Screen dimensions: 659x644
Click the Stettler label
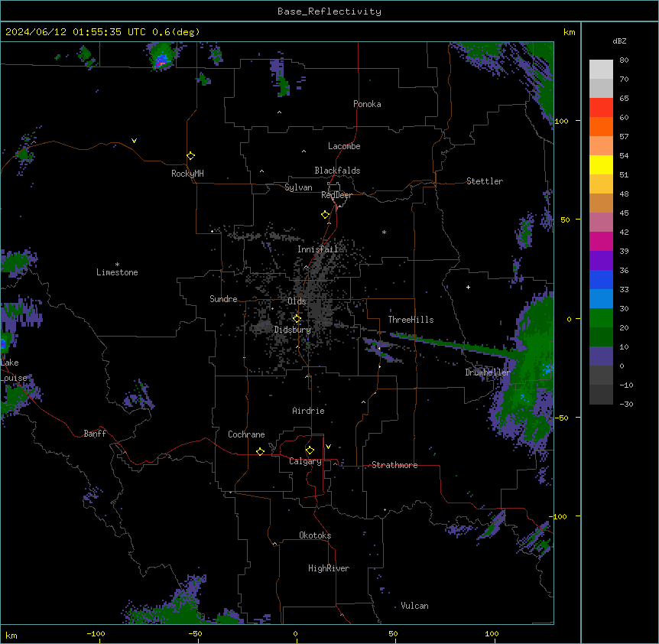click(485, 181)
